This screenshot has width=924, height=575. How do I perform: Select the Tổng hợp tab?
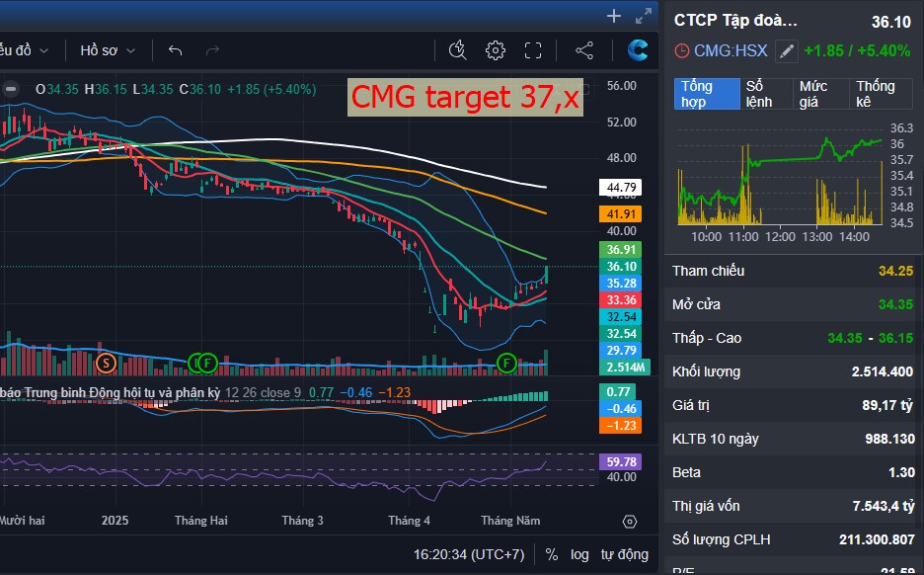click(707, 94)
